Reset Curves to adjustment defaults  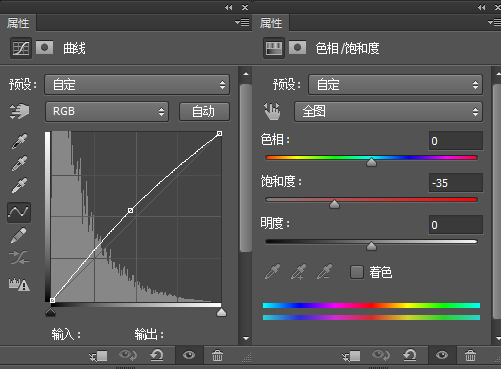point(157,355)
